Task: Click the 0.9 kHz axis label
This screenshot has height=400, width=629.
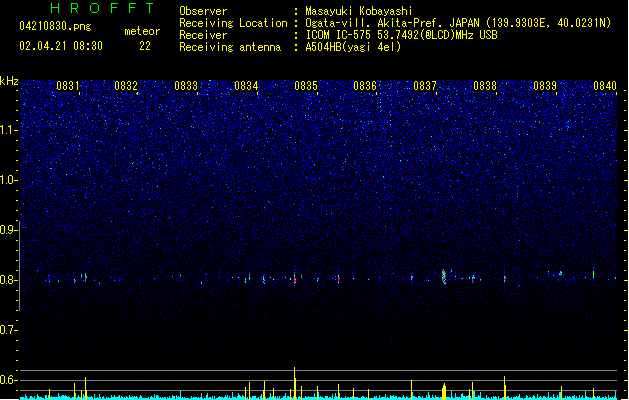Action: pyautogui.click(x=8, y=230)
